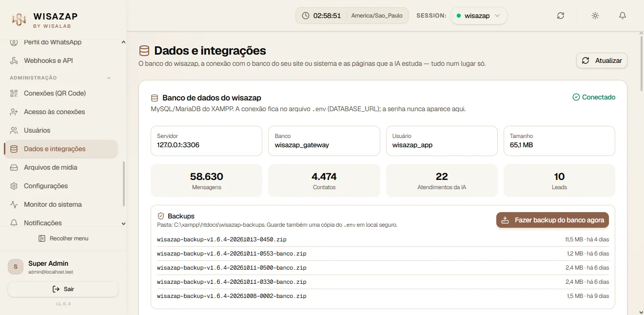Click admin@localhost.test email text
Image resolution: width=644 pixels, height=315 pixels.
[x=51, y=272]
